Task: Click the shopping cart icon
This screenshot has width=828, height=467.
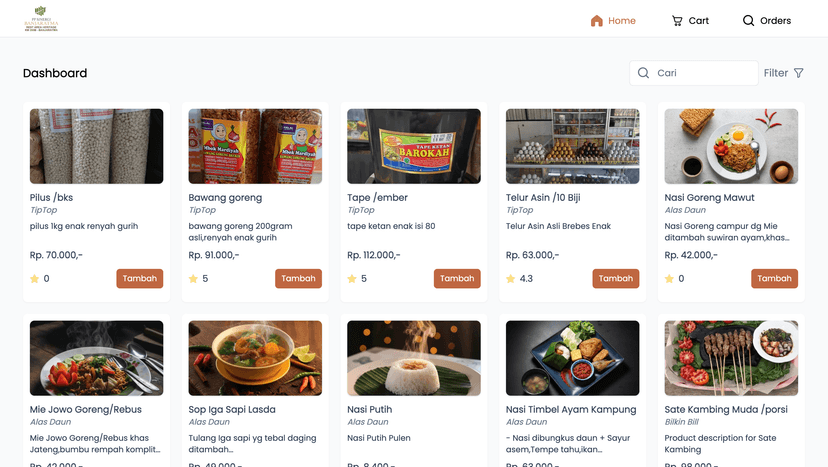Action: 677,21
